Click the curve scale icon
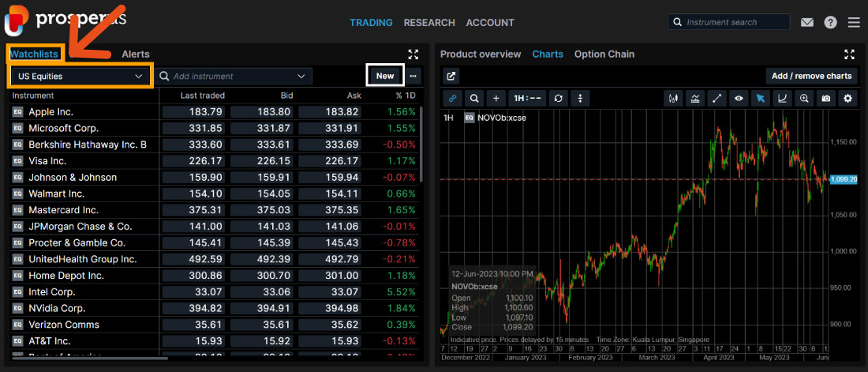The image size is (868, 372). 782,99
